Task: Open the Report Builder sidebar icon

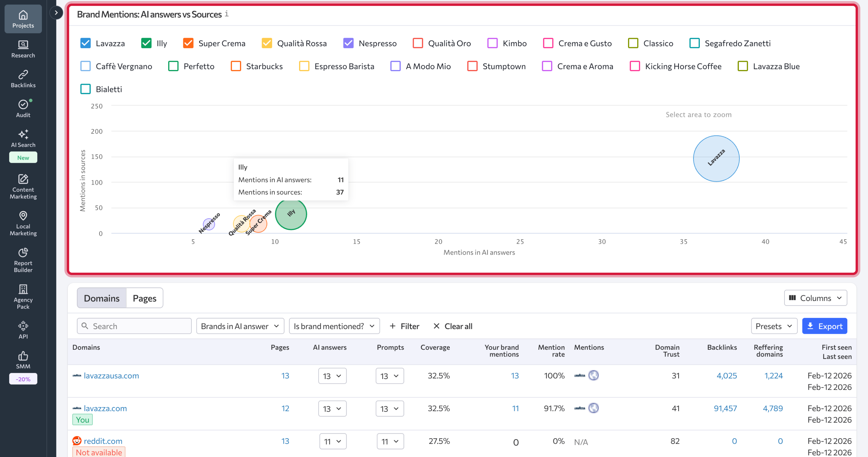Action: [x=23, y=260]
